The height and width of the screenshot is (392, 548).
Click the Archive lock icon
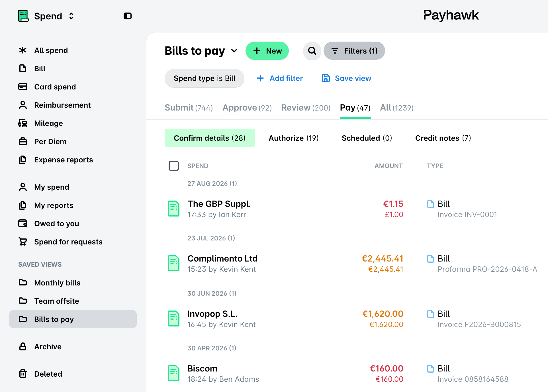tap(23, 347)
